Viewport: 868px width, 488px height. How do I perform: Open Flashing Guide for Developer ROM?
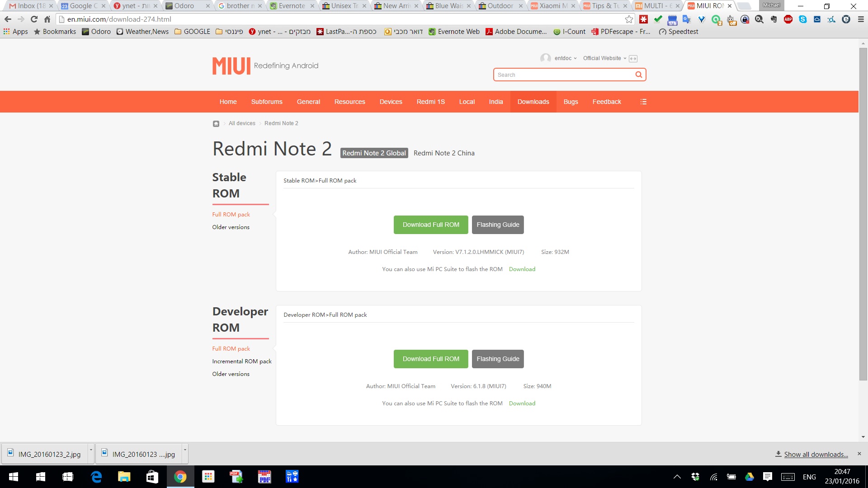click(498, 359)
